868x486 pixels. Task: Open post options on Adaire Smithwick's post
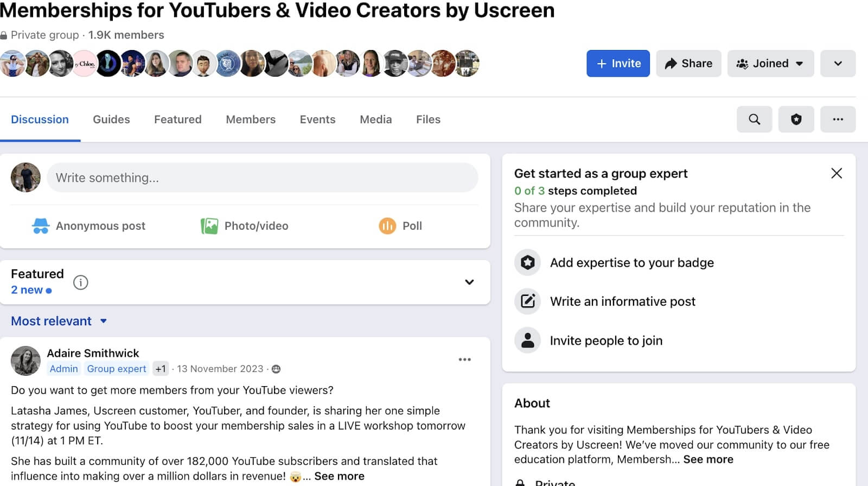(x=464, y=359)
